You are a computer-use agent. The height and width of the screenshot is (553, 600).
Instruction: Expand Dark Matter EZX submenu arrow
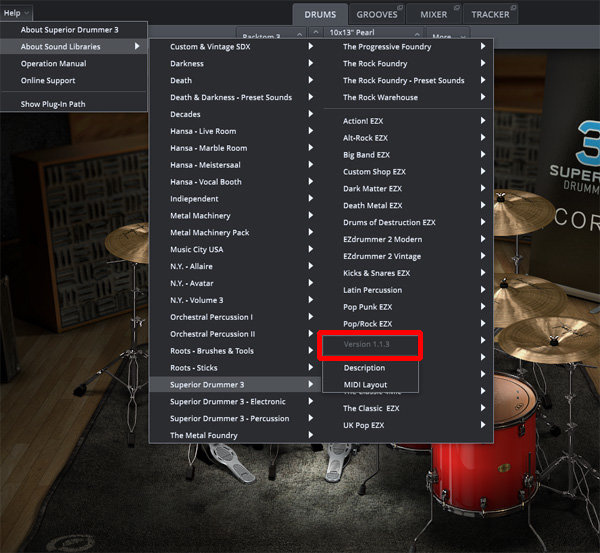pos(483,188)
